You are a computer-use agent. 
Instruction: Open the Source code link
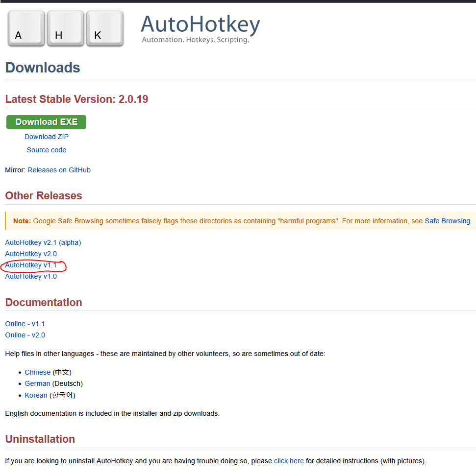click(x=47, y=150)
